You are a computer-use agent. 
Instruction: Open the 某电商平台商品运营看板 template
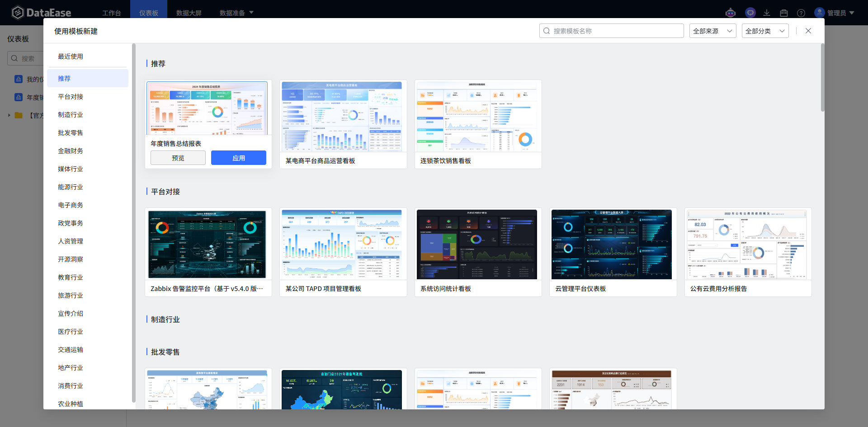(x=344, y=124)
